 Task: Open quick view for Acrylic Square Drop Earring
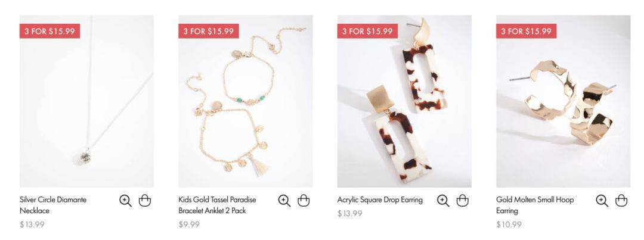coord(443,201)
